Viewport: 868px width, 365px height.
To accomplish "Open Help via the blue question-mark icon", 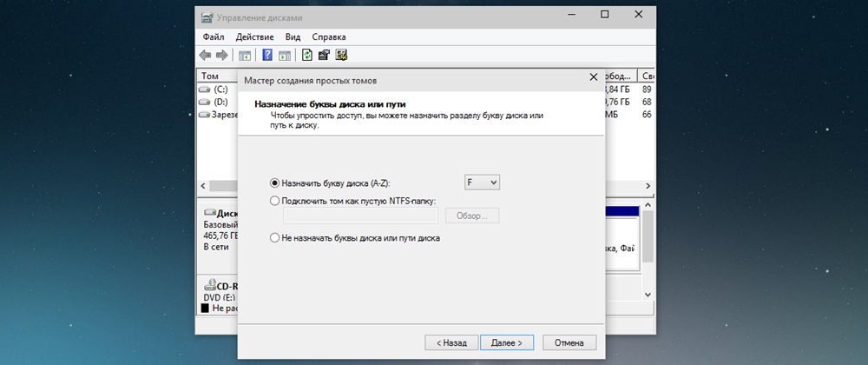I will 268,56.
